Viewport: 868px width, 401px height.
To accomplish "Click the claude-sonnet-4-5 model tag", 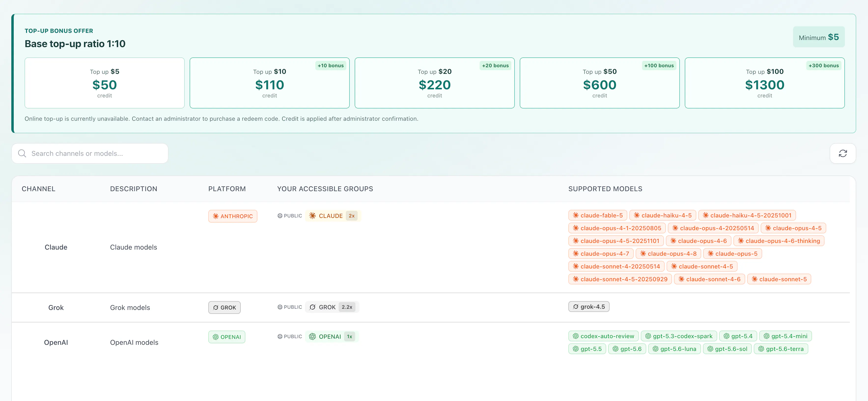I will [x=702, y=267].
